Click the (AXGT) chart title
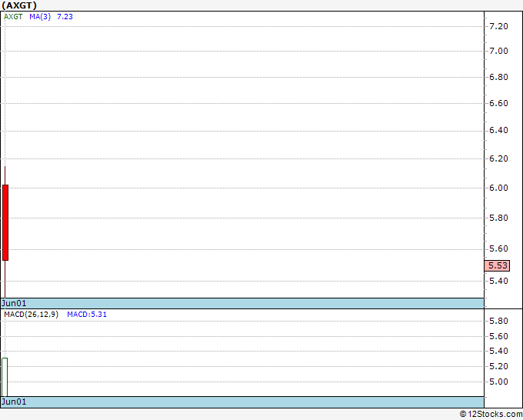This screenshot has width=523, height=420. click(19, 5)
